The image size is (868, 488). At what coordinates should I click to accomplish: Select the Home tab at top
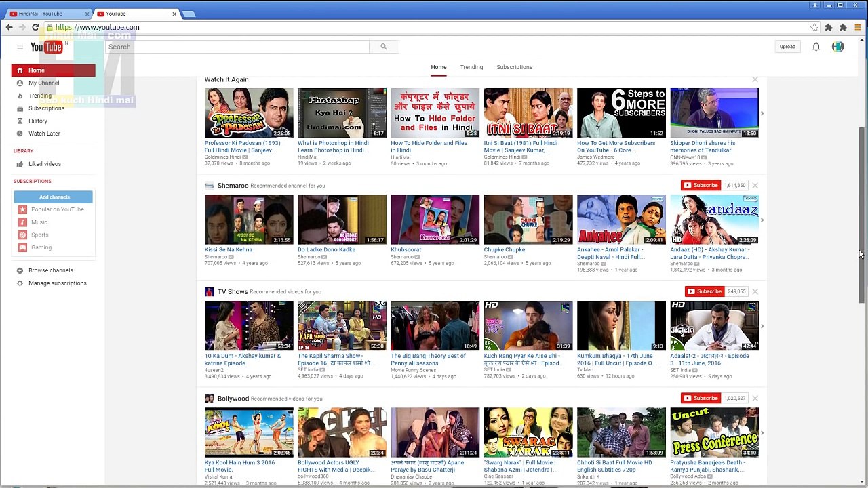coord(439,67)
